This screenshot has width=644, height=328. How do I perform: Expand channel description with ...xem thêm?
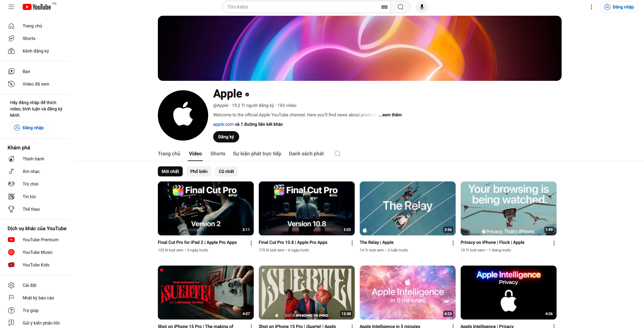(390, 115)
